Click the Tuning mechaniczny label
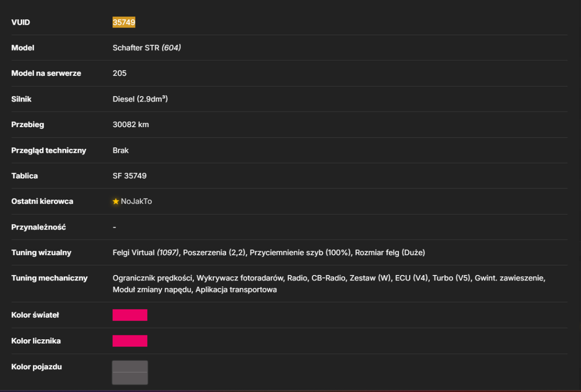The width and height of the screenshot is (581, 392). pyautogui.click(x=49, y=278)
